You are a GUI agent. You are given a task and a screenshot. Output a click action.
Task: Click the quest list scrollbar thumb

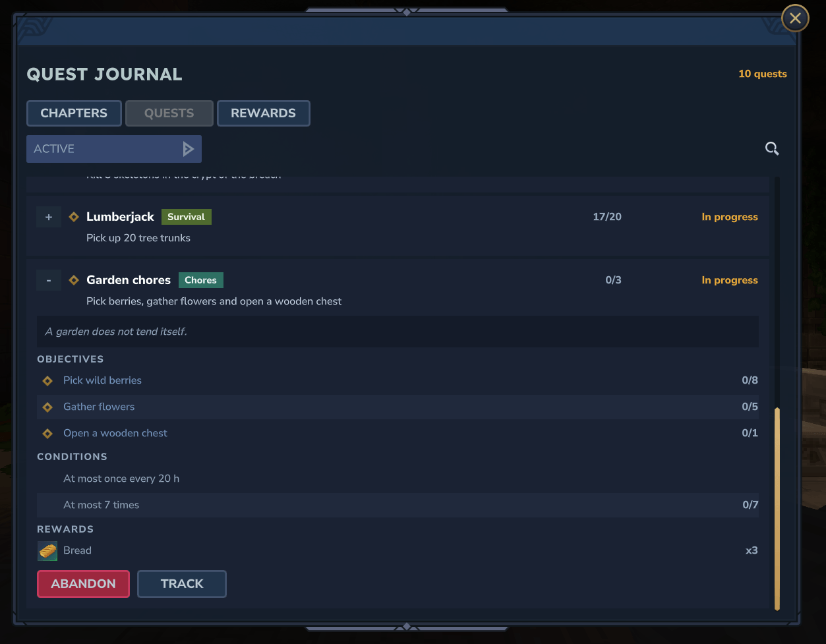click(x=777, y=509)
